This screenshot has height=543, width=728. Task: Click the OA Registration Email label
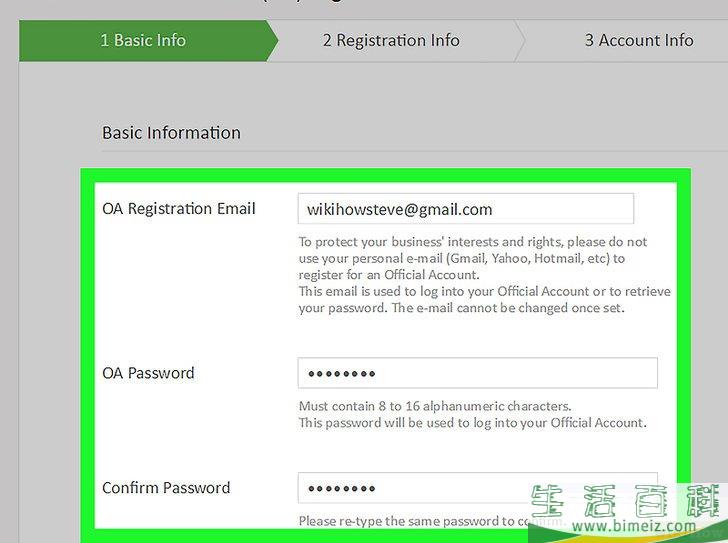pyautogui.click(x=179, y=209)
